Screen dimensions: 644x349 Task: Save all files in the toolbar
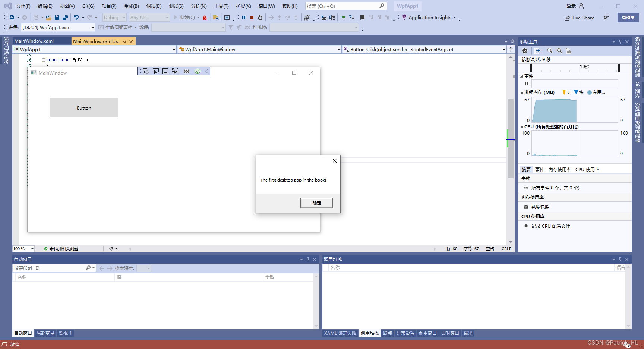[x=65, y=18]
